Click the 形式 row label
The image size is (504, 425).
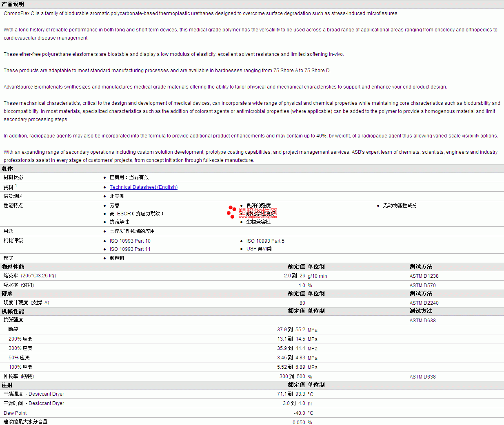[x=9, y=258]
